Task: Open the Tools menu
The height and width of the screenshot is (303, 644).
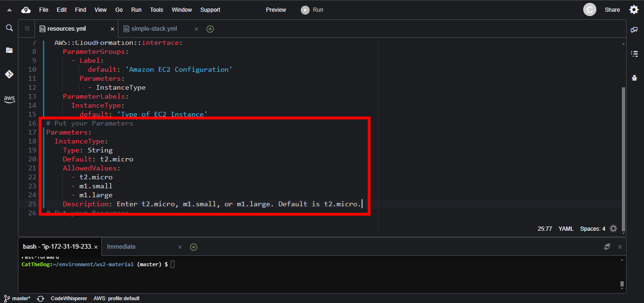Action: [157, 10]
